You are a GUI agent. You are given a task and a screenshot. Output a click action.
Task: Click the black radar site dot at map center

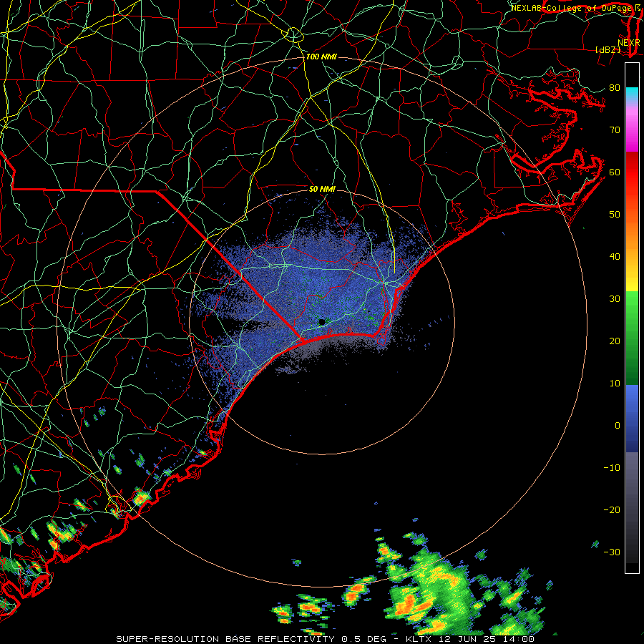click(x=321, y=322)
